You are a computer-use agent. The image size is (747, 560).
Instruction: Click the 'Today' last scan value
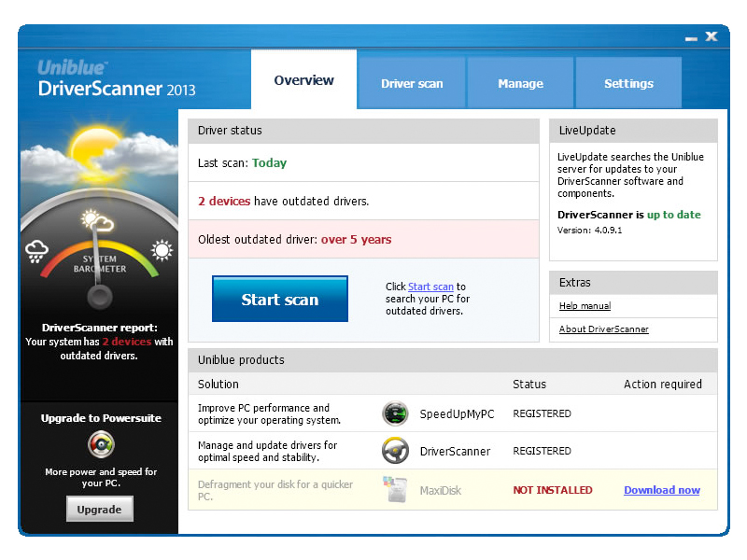point(270,162)
